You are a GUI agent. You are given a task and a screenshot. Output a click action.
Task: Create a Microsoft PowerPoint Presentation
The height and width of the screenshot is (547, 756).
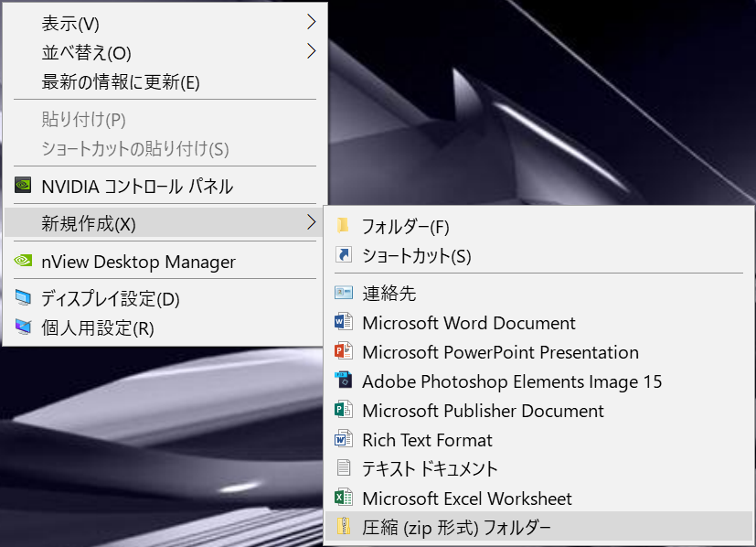point(539,351)
